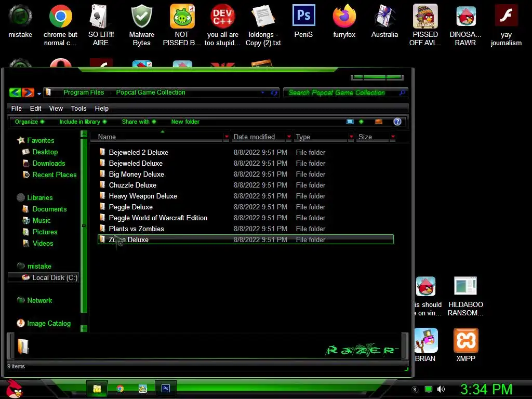The image size is (532, 399).
Task: Open Name column filter dropdown
Action: [227, 137]
